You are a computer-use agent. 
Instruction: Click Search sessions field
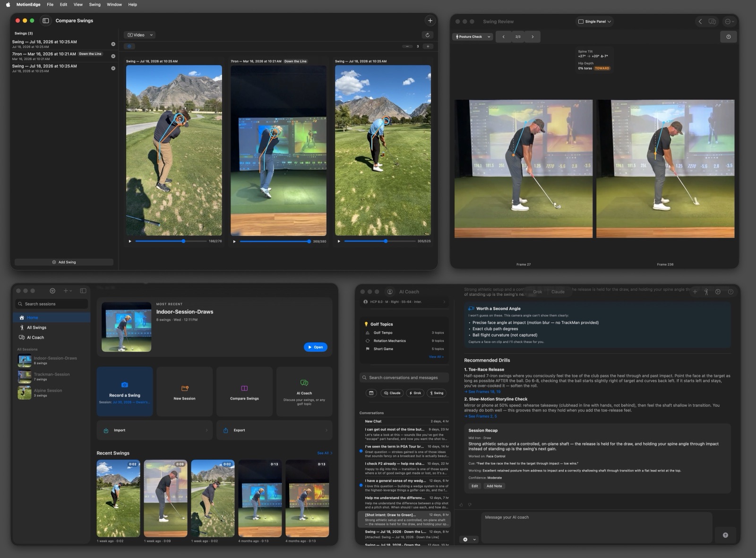coord(52,304)
